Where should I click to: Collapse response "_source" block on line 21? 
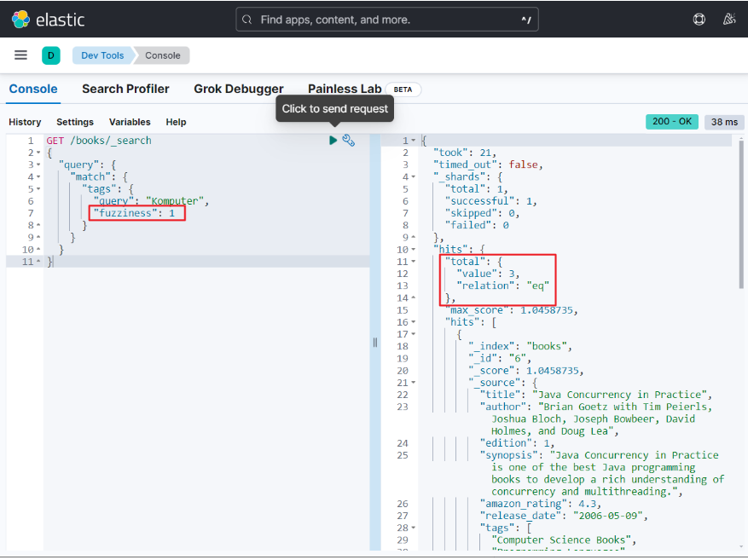(414, 383)
